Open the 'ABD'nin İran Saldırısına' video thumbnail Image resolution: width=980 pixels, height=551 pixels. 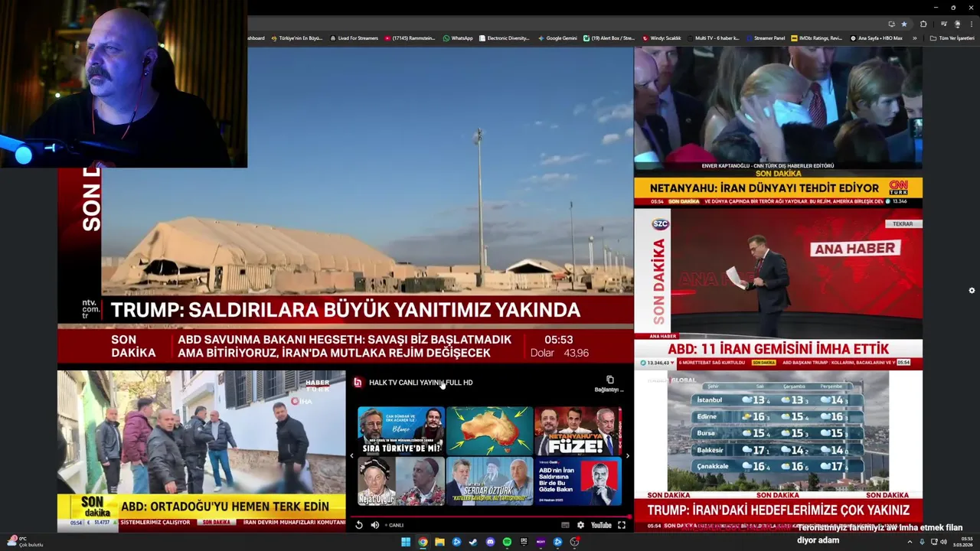(578, 481)
